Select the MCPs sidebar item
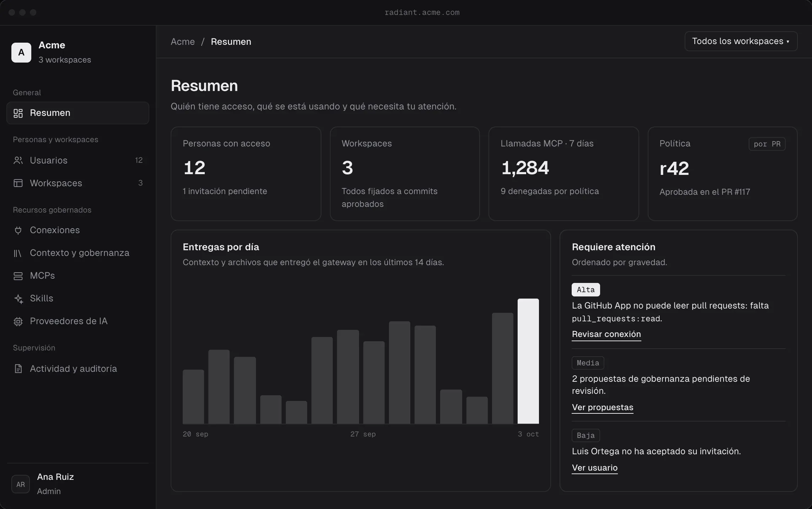 coord(78,275)
